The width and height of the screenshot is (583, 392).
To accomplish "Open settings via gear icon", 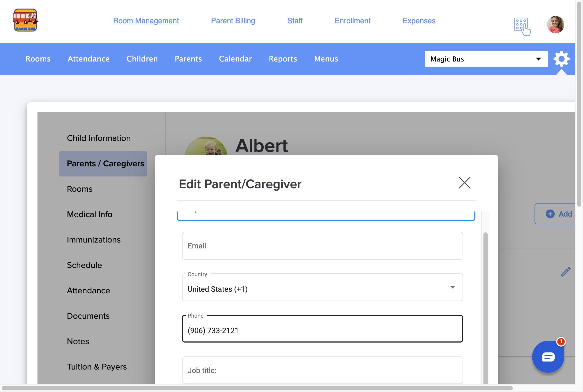I will [x=561, y=59].
